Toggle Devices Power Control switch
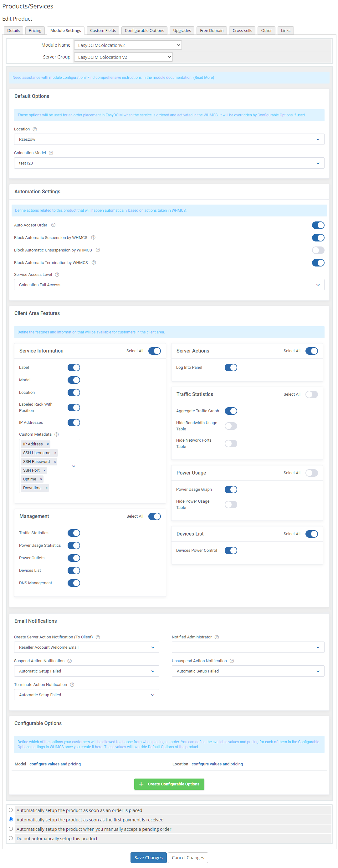Screen dimensions: 338x868 pyautogui.click(x=231, y=551)
